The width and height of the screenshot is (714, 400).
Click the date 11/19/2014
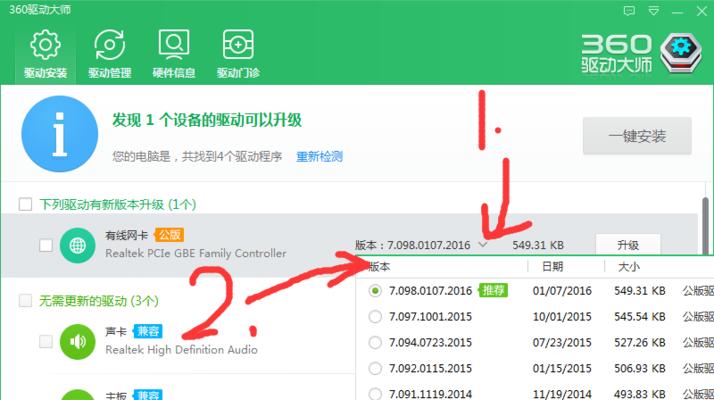point(562,394)
